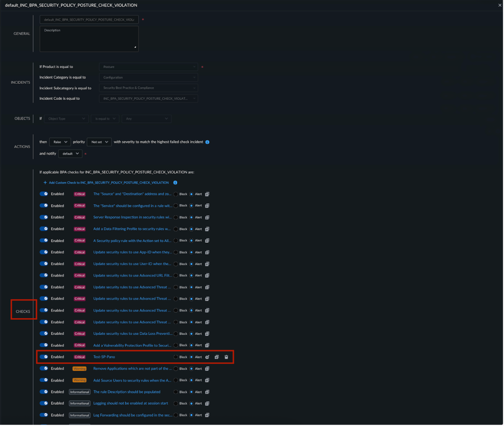Open the Server Response Inspection check link
Screen dimensions: 504x426
click(132, 218)
